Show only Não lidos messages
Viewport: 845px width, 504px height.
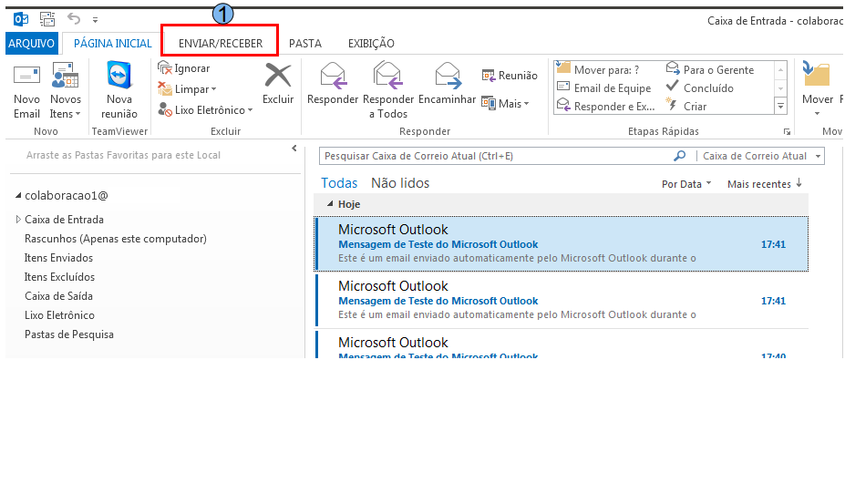click(x=399, y=183)
